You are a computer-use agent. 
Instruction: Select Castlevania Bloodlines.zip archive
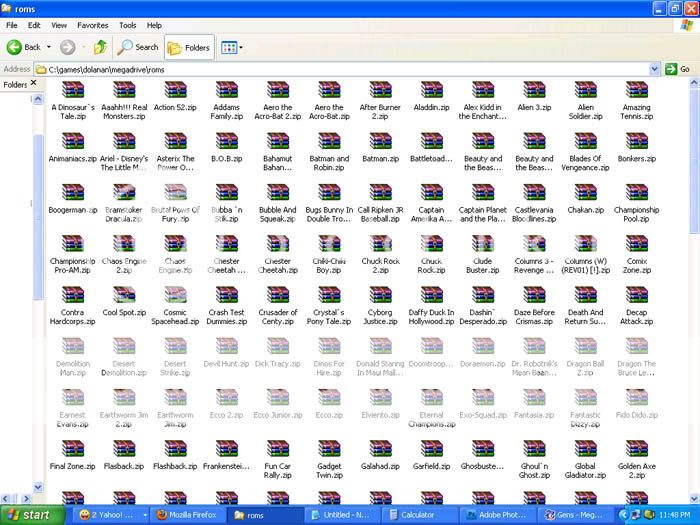(534, 203)
